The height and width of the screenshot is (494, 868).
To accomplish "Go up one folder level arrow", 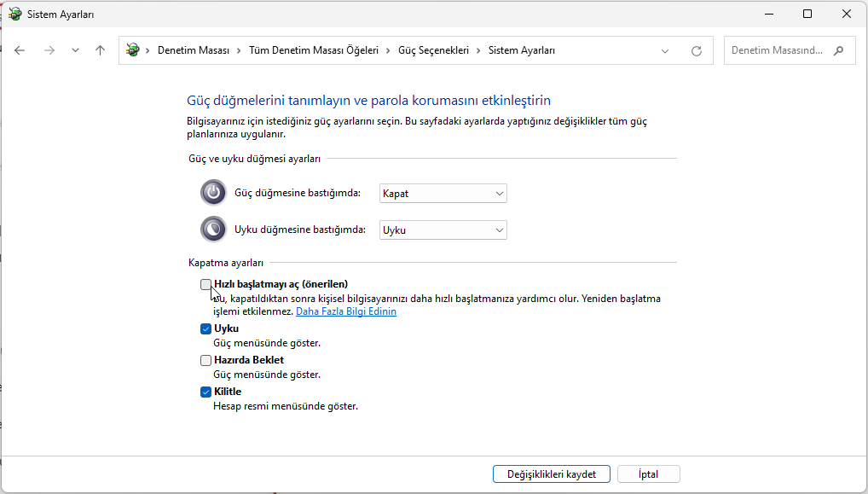I will point(100,50).
